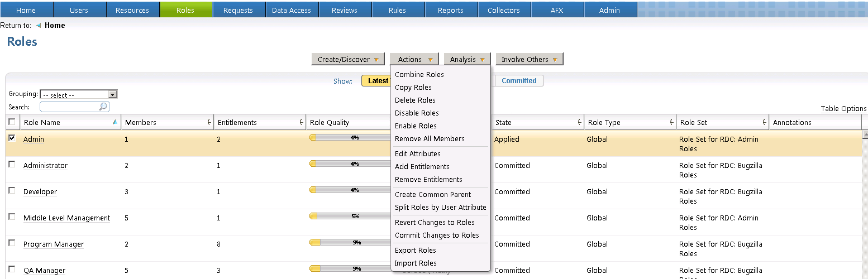Click the State column sort icon

pyautogui.click(x=579, y=123)
